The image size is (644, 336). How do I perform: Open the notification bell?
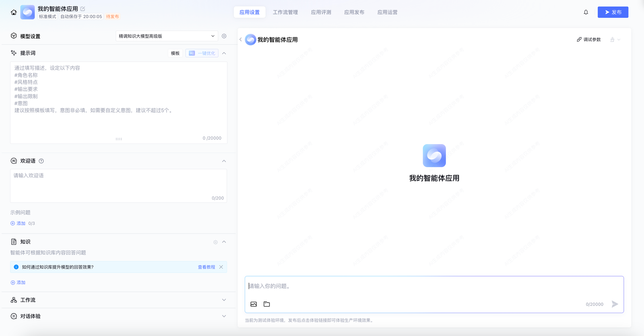coord(586,12)
